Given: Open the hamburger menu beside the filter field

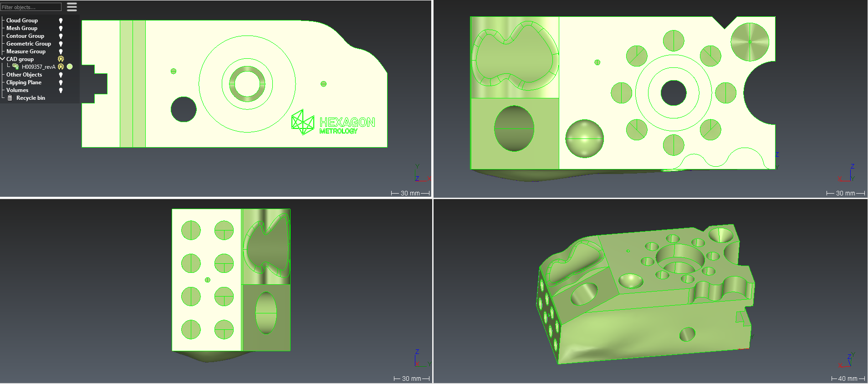Looking at the screenshot, I should [72, 7].
